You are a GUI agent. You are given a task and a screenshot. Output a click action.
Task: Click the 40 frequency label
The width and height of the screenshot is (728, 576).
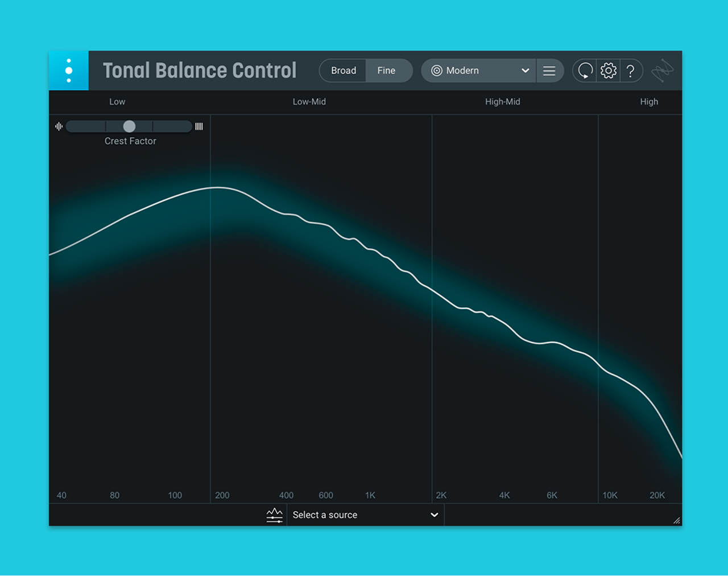[61, 495]
